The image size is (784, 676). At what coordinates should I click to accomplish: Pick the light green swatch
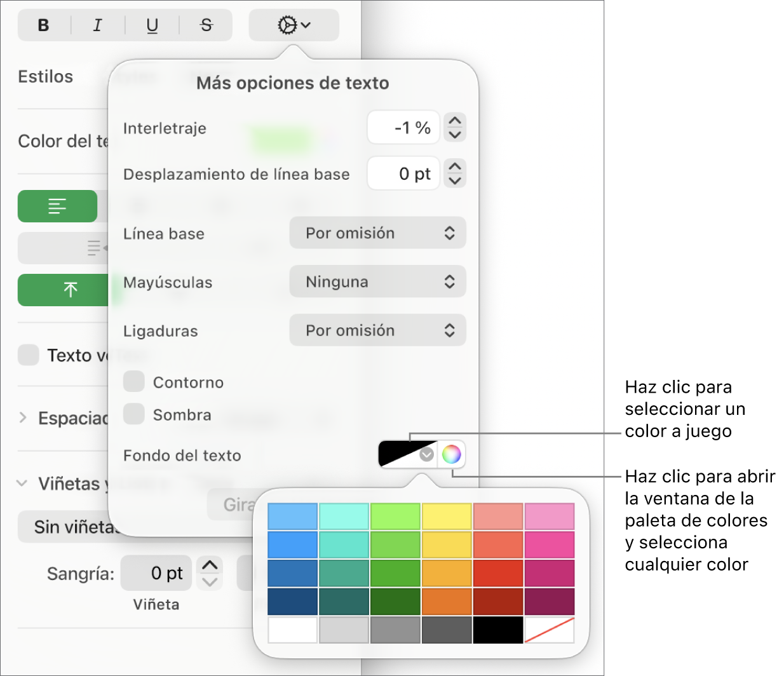[395, 517]
